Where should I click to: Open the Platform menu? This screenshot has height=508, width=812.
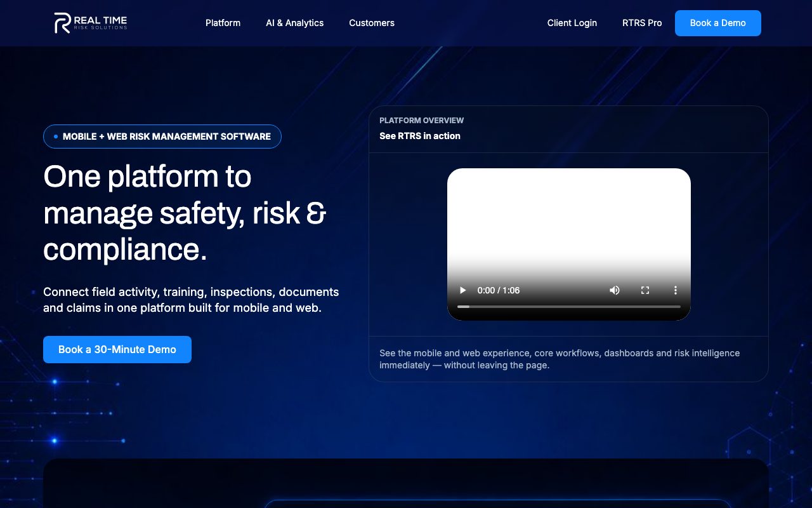point(223,23)
